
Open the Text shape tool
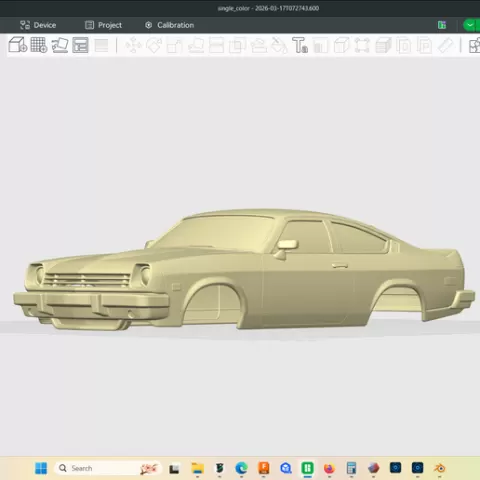coord(300,45)
